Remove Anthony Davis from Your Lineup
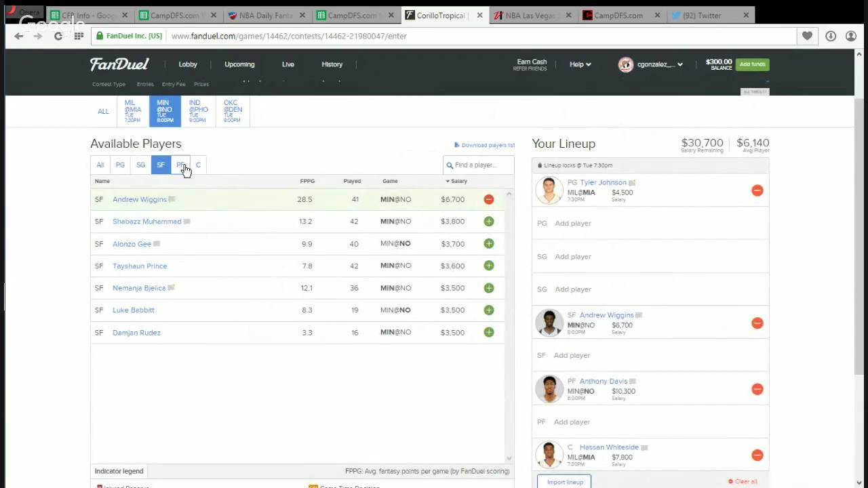 757,389
